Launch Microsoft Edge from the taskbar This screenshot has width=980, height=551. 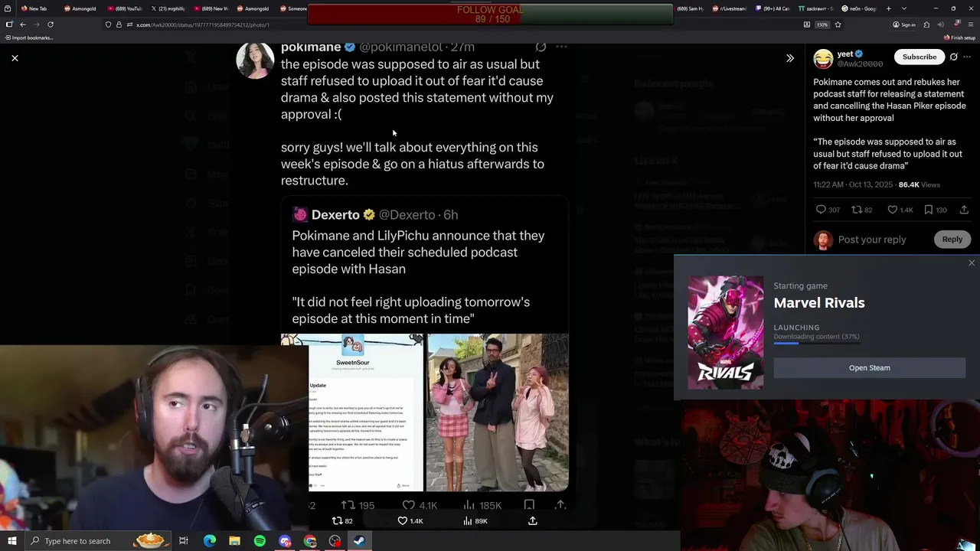coord(209,541)
